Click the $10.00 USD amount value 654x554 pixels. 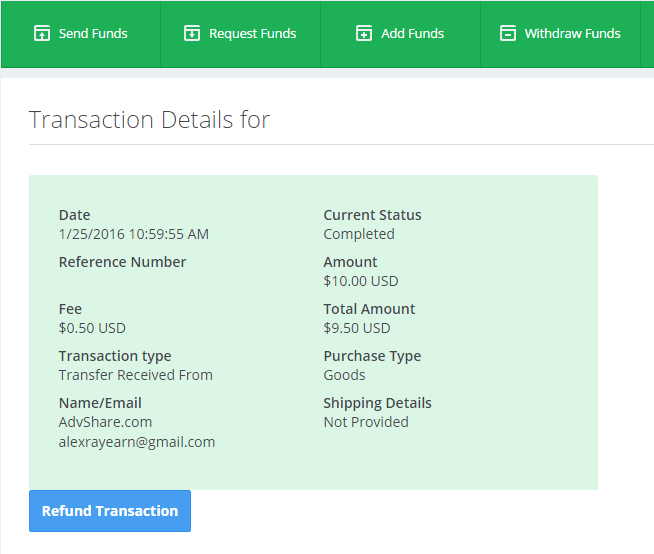(361, 281)
